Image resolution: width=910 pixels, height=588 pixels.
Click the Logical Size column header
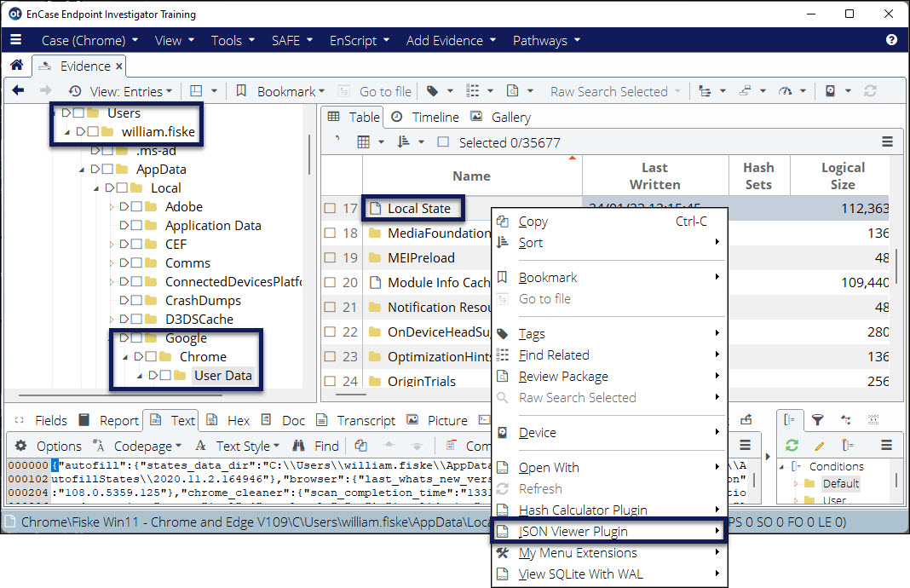point(843,176)
